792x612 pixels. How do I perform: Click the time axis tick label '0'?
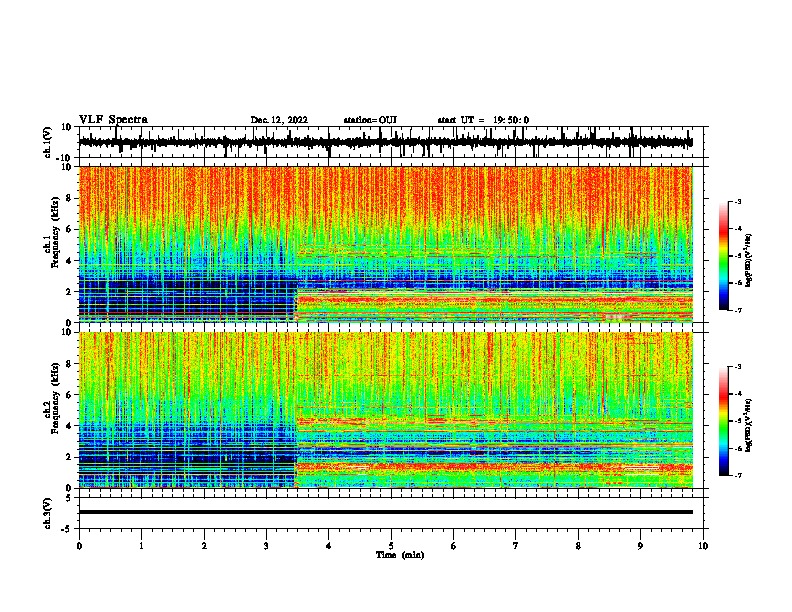click(79, 546)
